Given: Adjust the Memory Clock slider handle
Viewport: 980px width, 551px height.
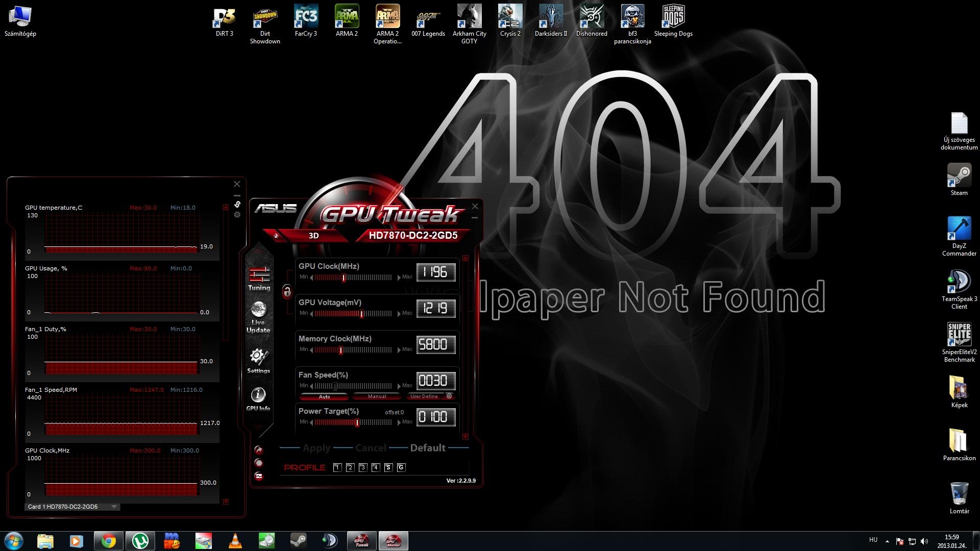Looking at the screenshot, I should pos(340,350).
